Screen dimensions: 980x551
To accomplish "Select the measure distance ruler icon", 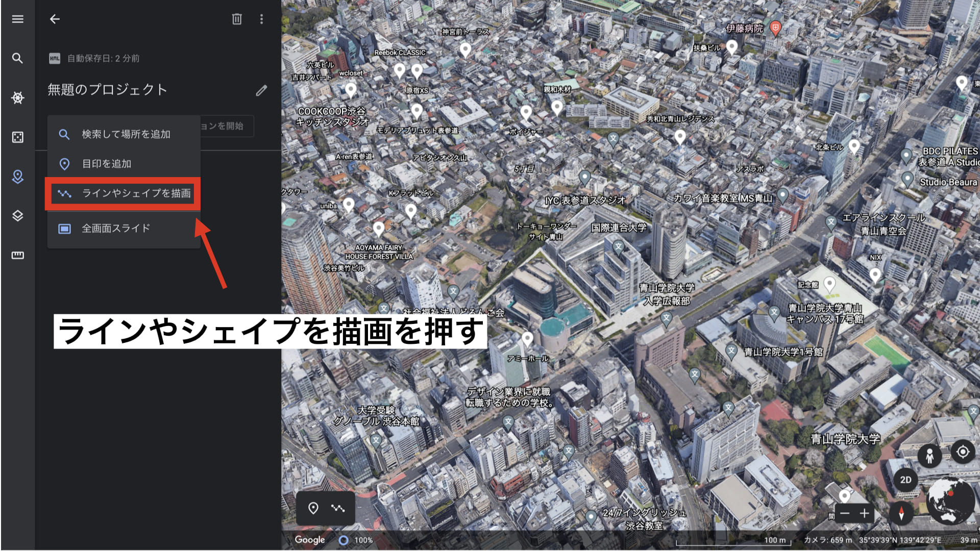I will coord(18,255).
